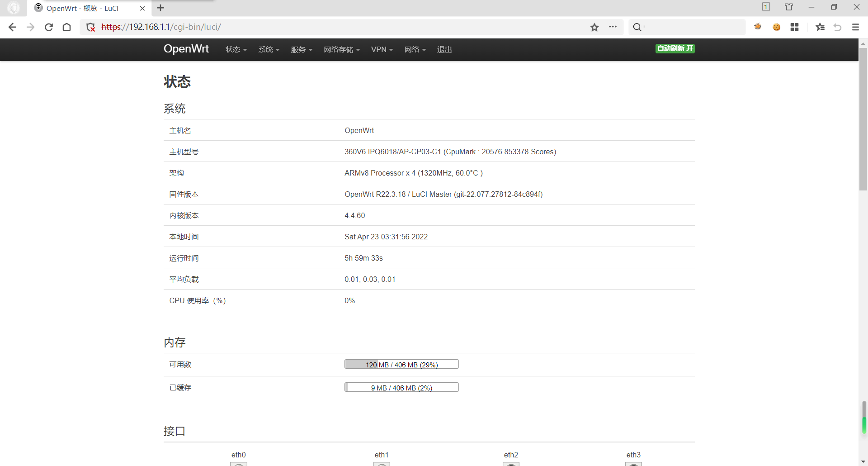Open the browser hamburger menu

(855, 27)
